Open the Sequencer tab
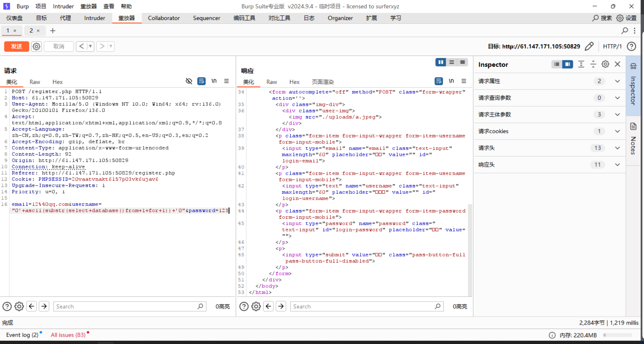This screenshot has width=644, height=344. [x=207, y=18]
